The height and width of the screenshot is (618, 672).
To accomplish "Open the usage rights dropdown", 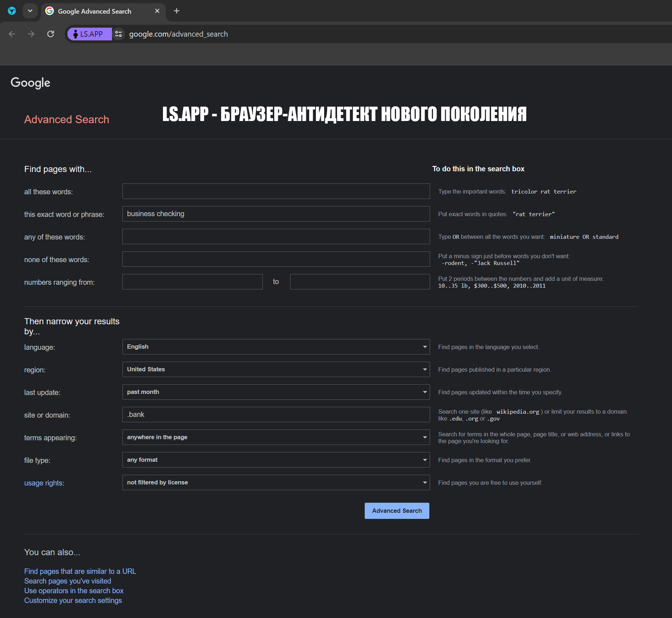I will [x=276, y=483].
